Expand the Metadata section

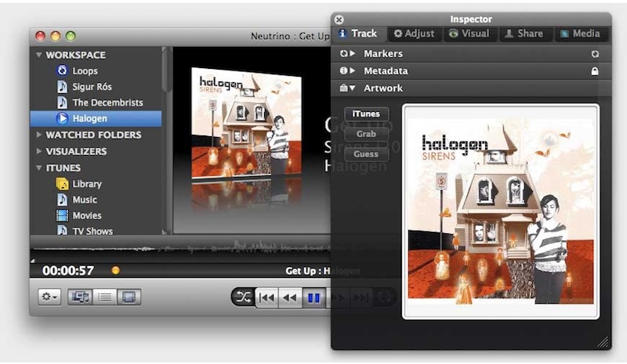click(353, 71)
